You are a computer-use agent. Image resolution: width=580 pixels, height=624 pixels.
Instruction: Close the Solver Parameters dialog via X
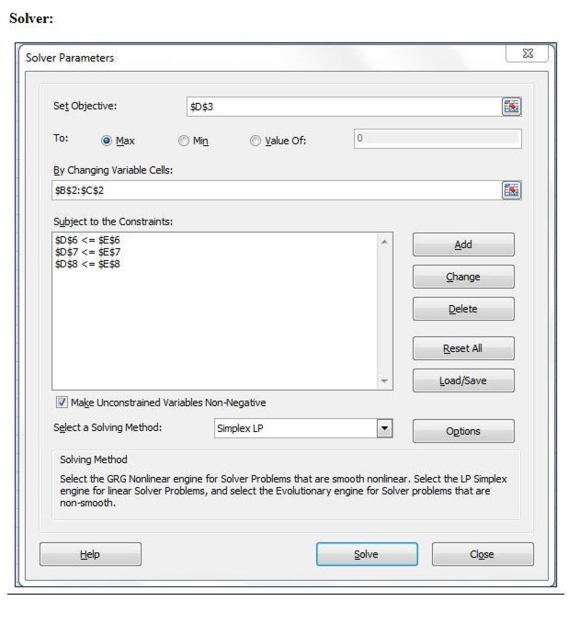click(x=527, y=53)
